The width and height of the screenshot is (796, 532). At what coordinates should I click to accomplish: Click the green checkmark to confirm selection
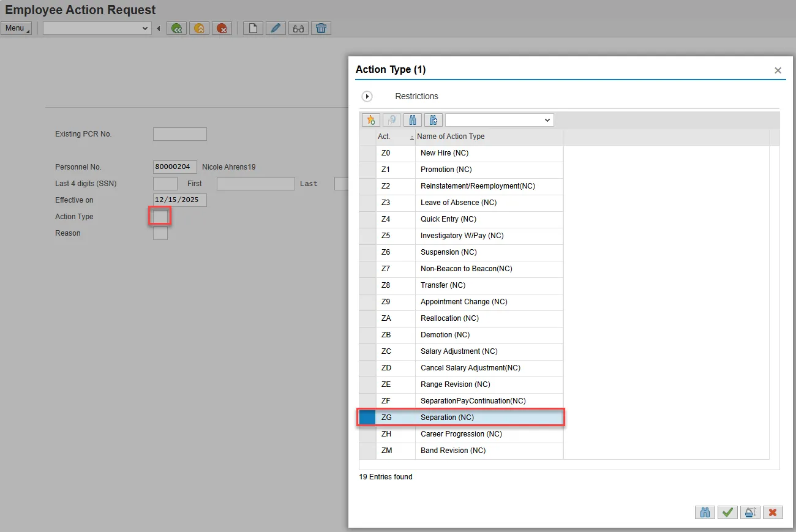tap(727, 512)
